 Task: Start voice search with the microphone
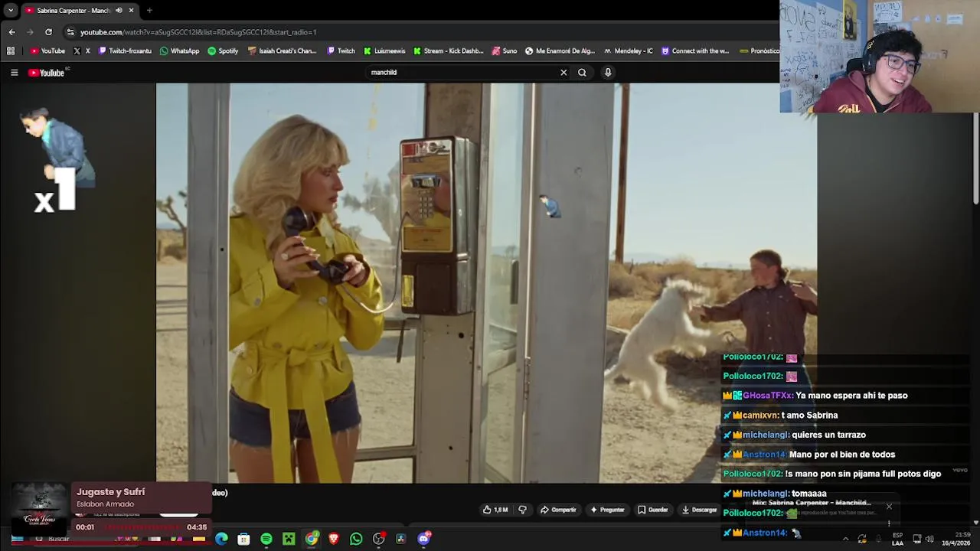click(x=608, y=73)
